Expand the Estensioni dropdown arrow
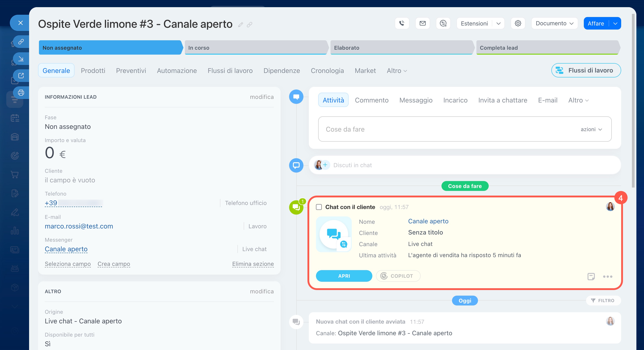644x350 pixels. [499, 23]
